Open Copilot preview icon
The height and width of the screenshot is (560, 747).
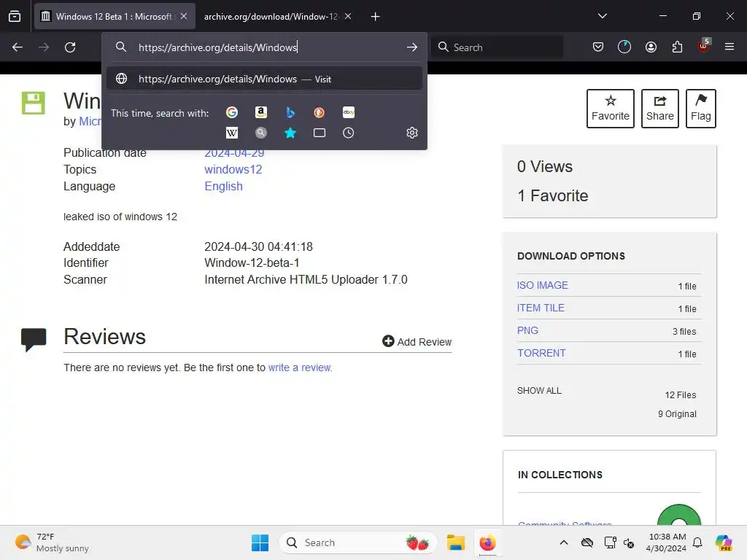pos(724,542)
